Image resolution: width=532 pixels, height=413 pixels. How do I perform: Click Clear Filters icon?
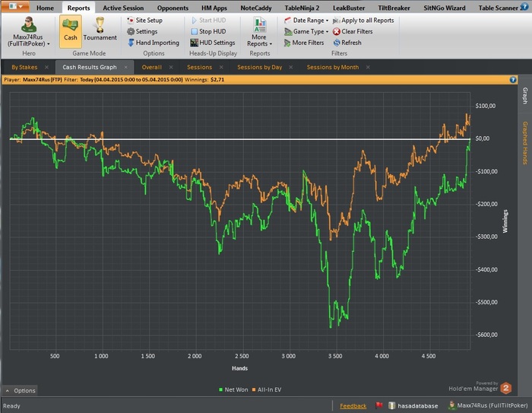[336, 31]
